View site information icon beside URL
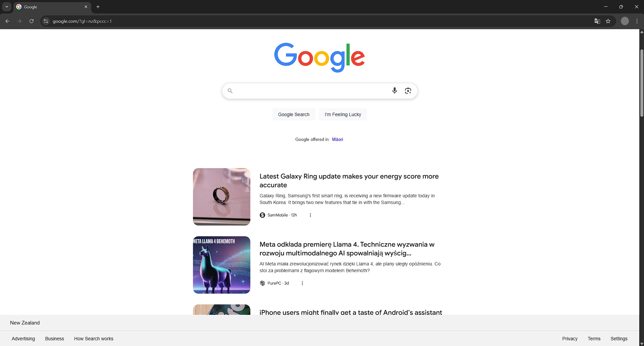This screenshot has width=644, height=346. [x=46, y=21]
